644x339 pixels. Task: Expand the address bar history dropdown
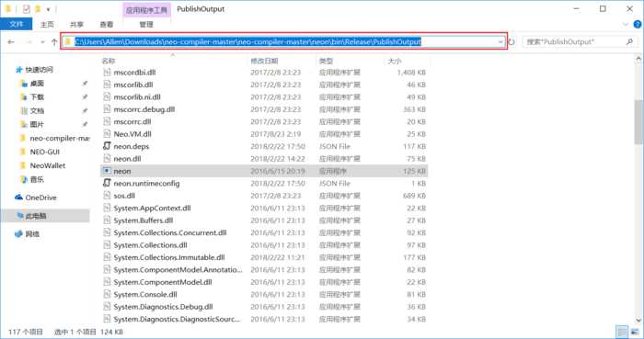click(x=500, y=42)
